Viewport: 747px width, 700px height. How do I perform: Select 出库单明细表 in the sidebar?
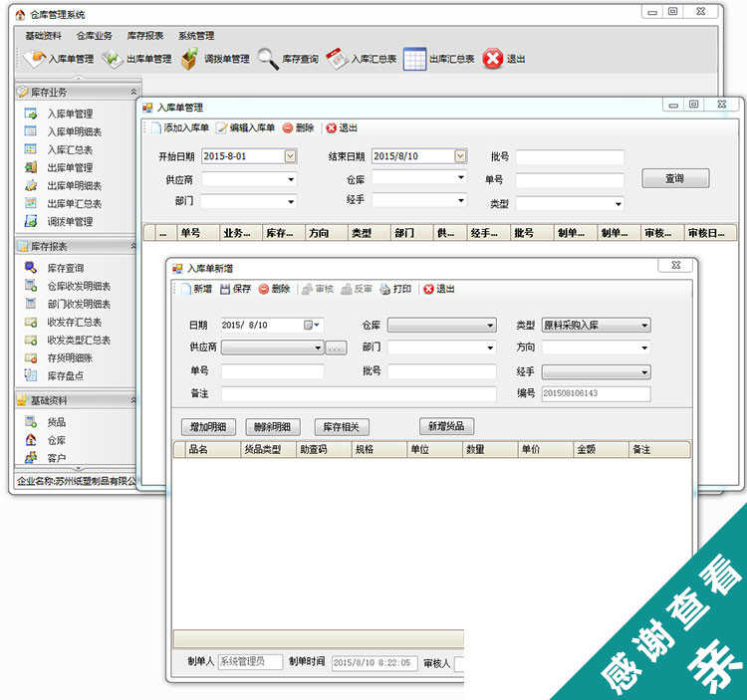pos(75,186)
